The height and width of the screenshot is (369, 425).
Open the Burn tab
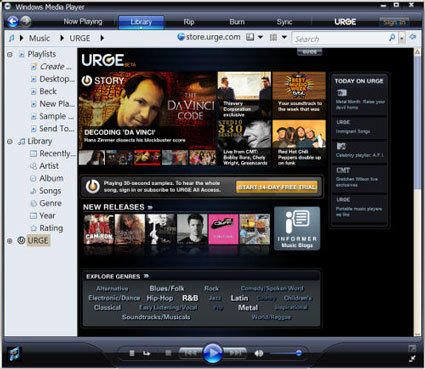click(237, 22)
